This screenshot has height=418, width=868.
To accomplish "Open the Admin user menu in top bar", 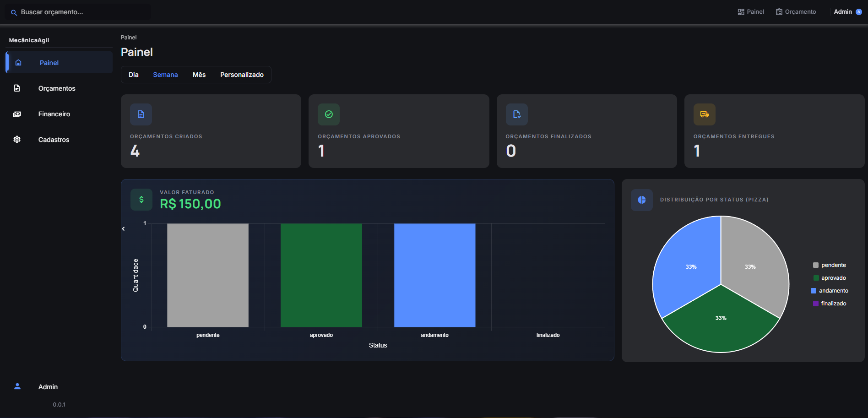I will 847,12.
